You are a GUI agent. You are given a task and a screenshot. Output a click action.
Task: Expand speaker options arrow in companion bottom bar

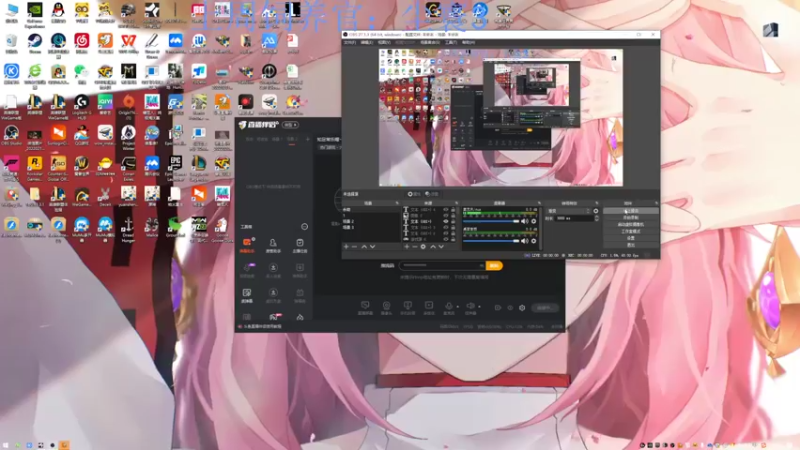click(480, 307)
